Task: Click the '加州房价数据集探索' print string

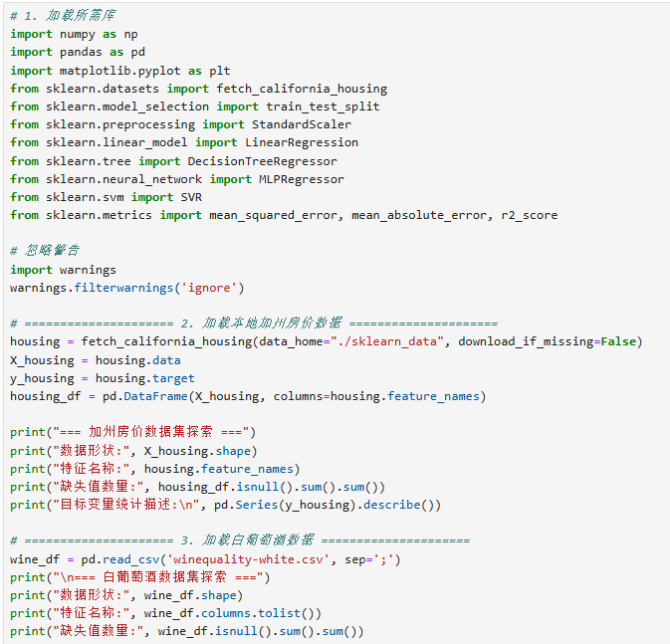Action: coord(150,432)
